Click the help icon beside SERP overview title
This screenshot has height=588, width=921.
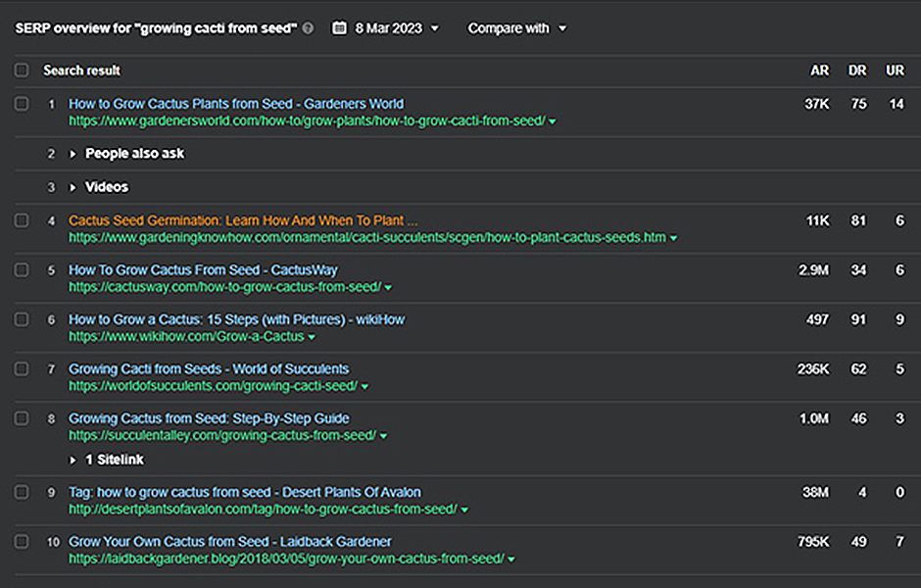pos(308,28)
